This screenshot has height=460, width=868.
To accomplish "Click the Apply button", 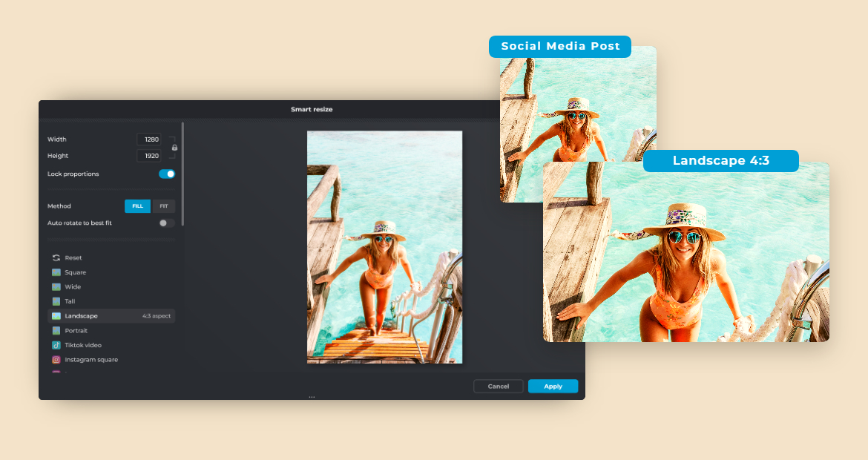I will 553,386.
